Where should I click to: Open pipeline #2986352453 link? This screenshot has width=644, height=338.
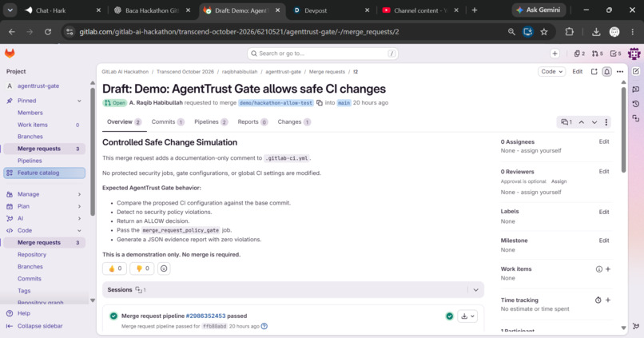(x=205, y=316)
